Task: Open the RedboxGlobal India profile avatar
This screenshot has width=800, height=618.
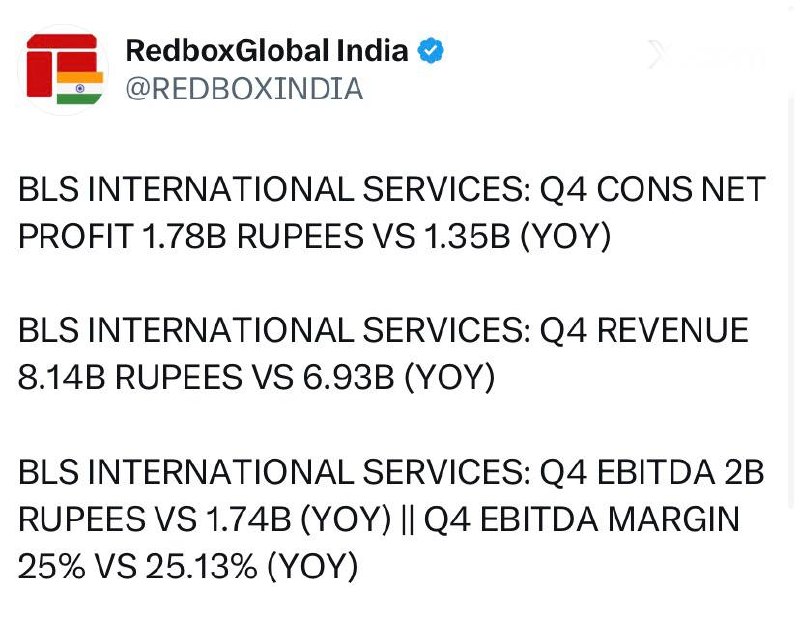Action: pyautogui.click(x=64, y=69)
